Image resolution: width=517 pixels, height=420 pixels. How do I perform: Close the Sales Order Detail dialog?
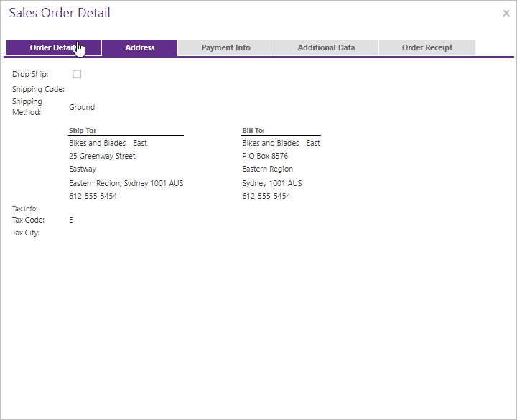(x=506, y=13)
